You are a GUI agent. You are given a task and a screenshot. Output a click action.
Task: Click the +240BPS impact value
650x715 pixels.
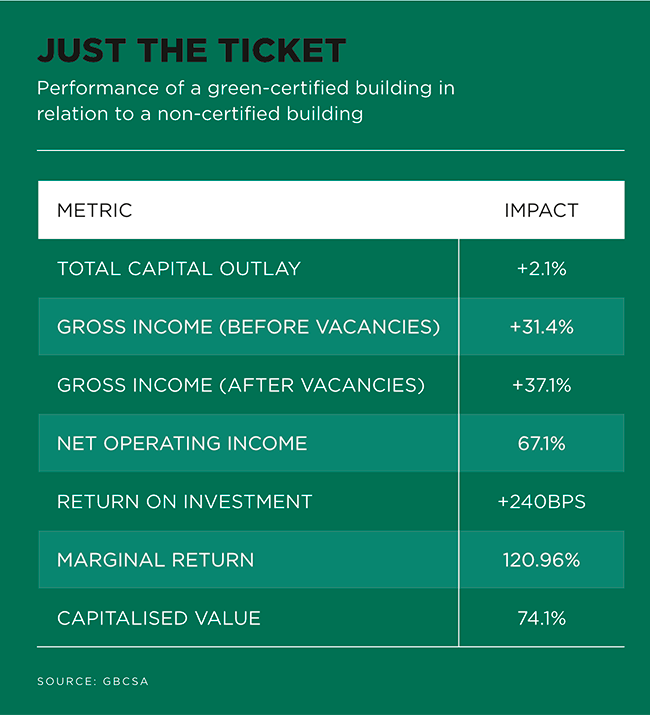[x=541, y=502]
